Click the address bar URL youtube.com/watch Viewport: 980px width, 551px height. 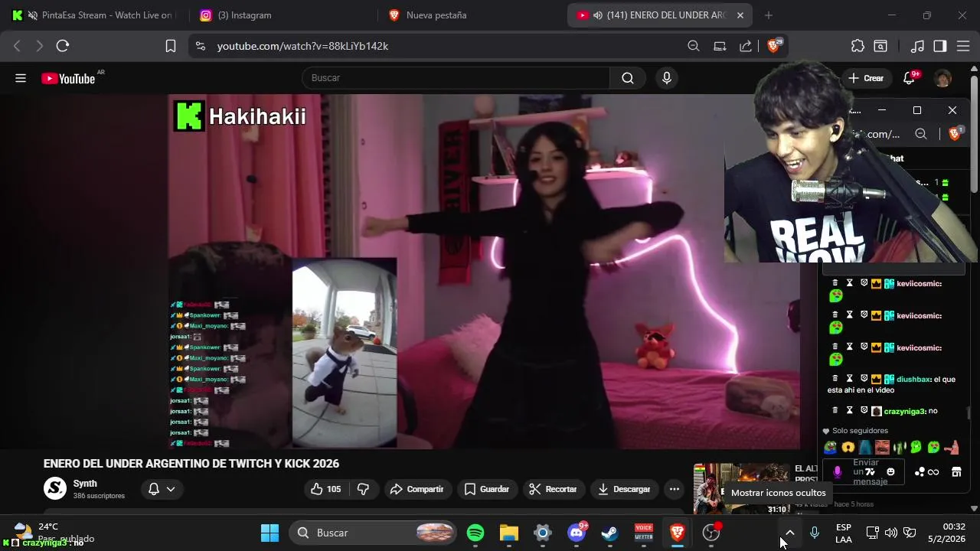302,46
